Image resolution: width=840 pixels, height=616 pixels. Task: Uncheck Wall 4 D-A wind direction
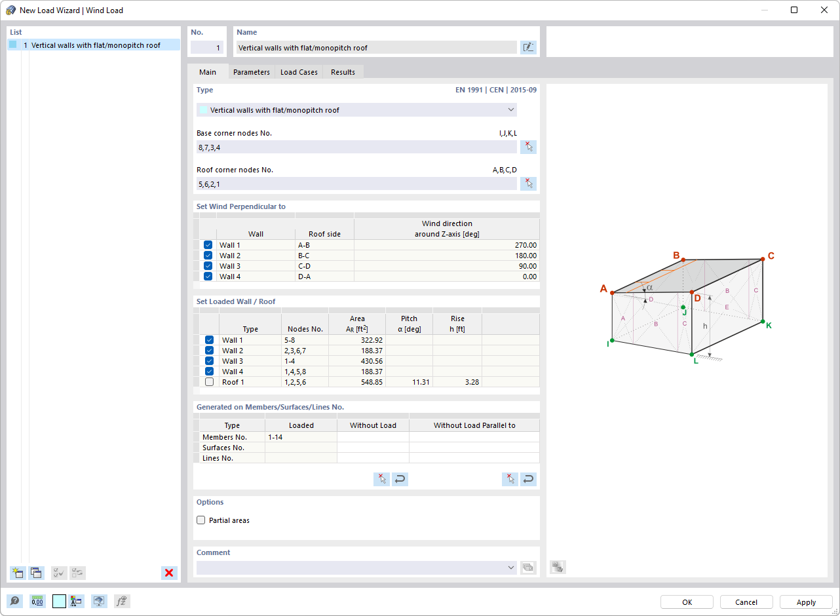(x=208, y=277)
